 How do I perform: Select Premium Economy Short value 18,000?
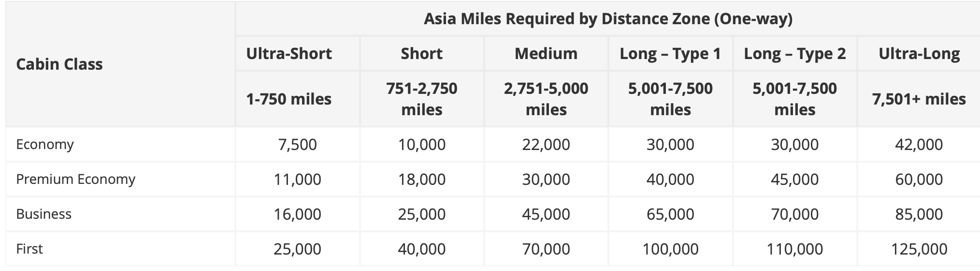422,180
